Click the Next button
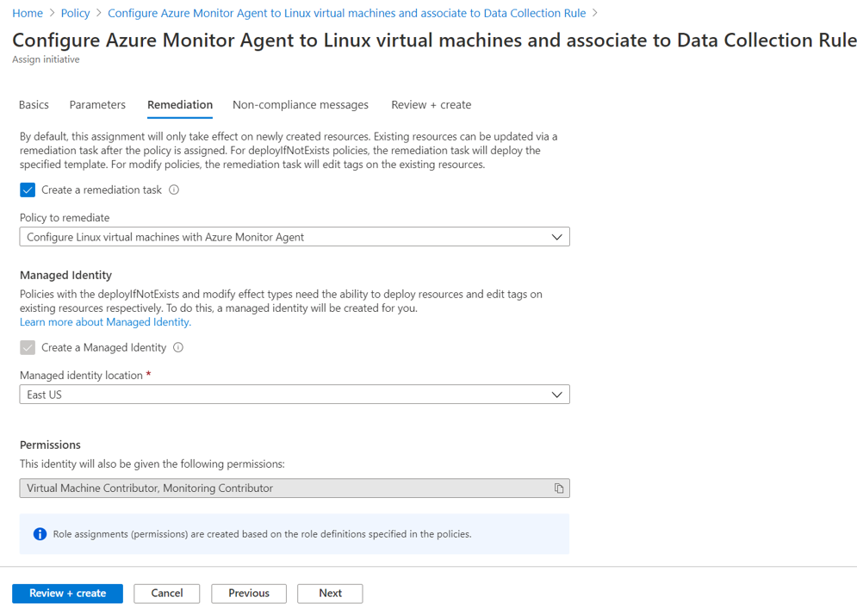 pyautogui.click(x=330, y=594)
